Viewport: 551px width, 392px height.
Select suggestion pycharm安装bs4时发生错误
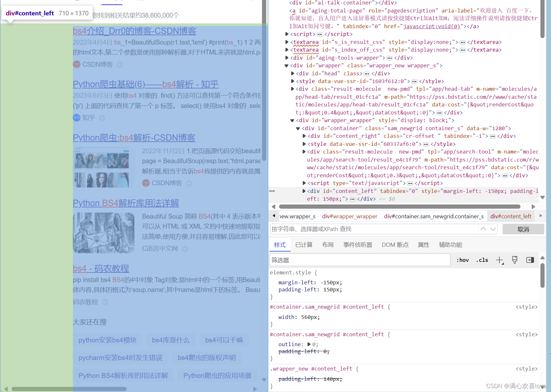[121, 358]
